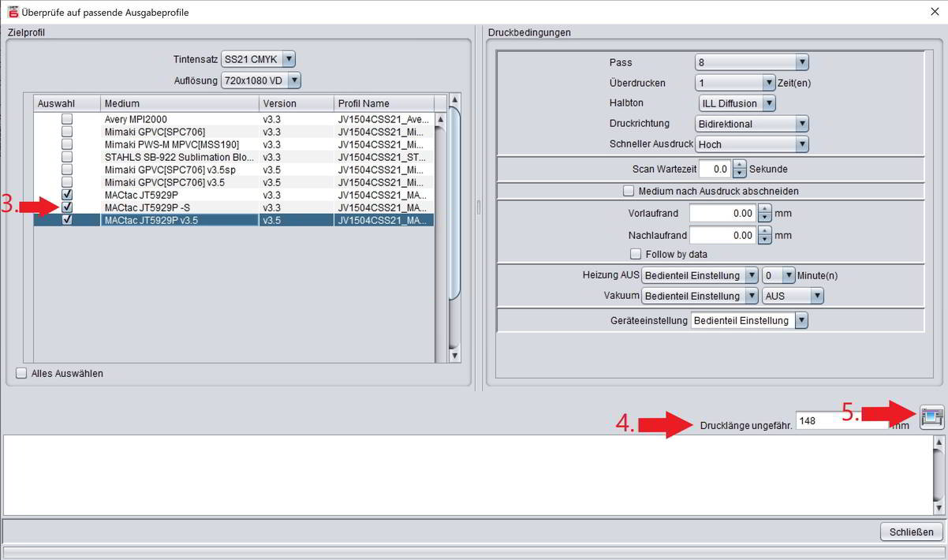The height and width of the screenshot is (560, 948).
Task: Increase the Nachlaufrand spinner value
Action: [764, 230]
